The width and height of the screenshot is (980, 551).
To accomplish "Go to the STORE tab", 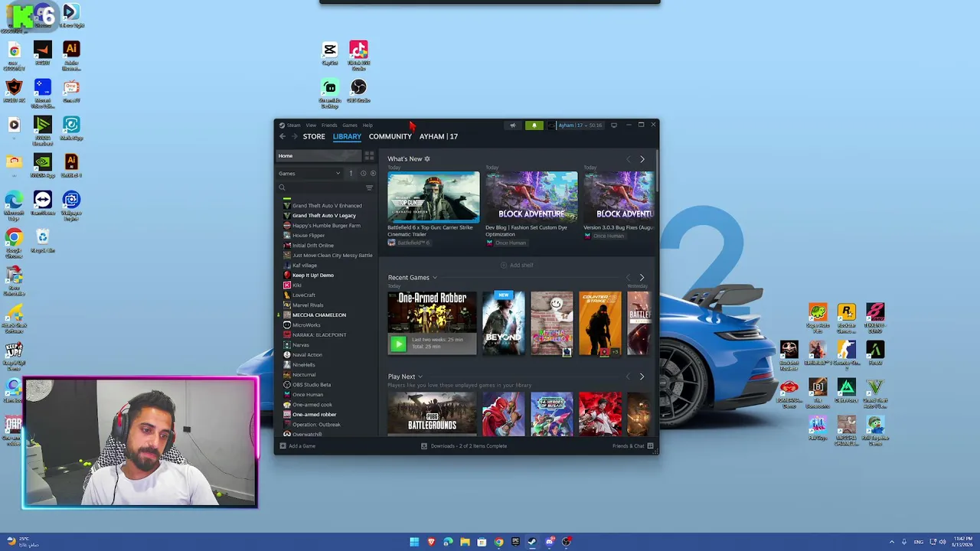I will (314, 136).
